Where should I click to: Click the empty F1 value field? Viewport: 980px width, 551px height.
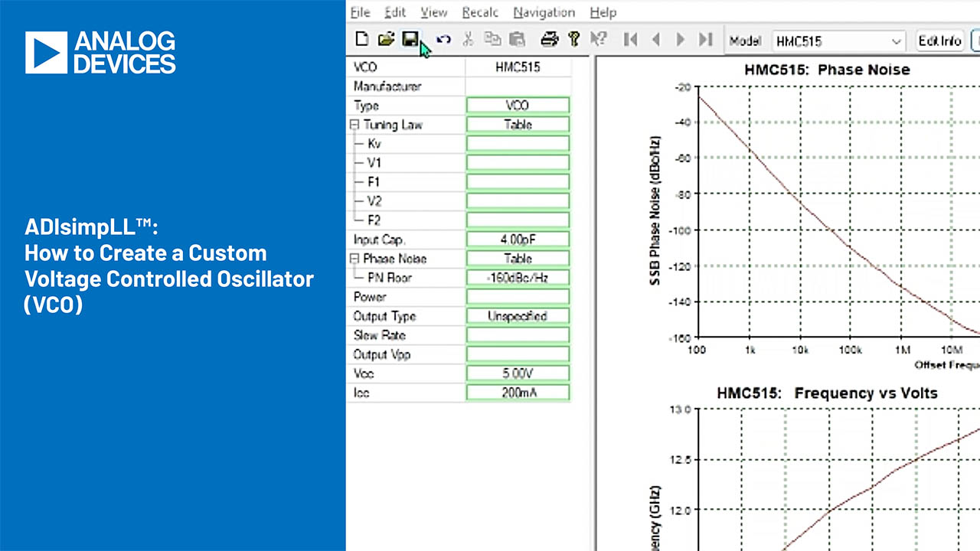click(518, 182)
